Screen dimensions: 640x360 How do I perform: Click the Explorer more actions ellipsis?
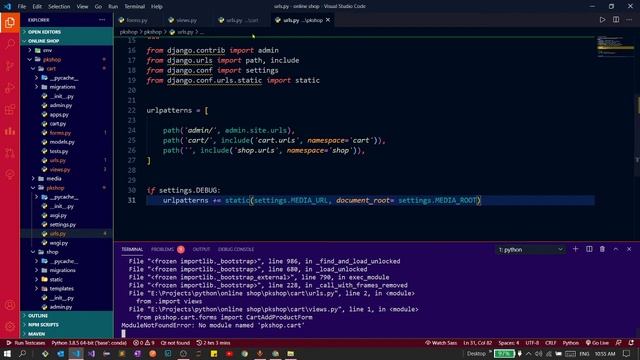click(x=102, y=20)
